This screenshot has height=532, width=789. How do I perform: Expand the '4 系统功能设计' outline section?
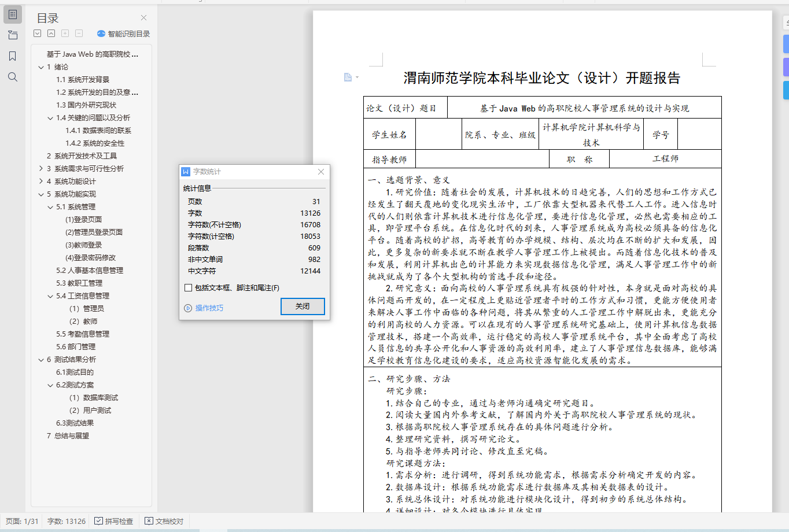(41, 182)
